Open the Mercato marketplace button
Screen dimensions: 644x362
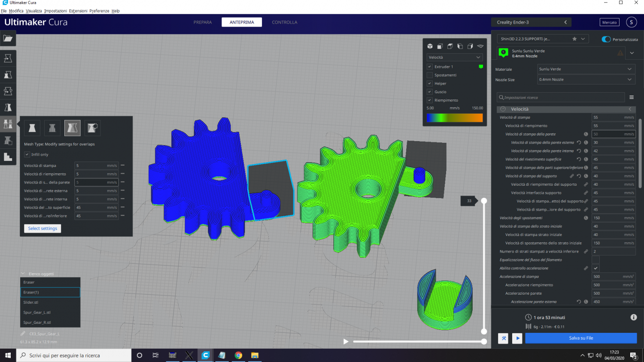tap(609, 22)
